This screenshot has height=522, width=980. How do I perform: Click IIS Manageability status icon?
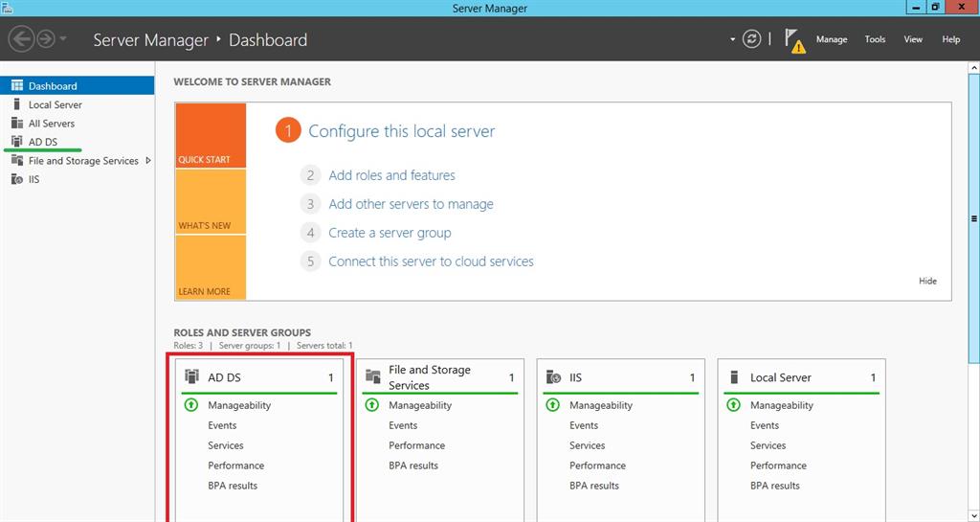coord(552,405)
